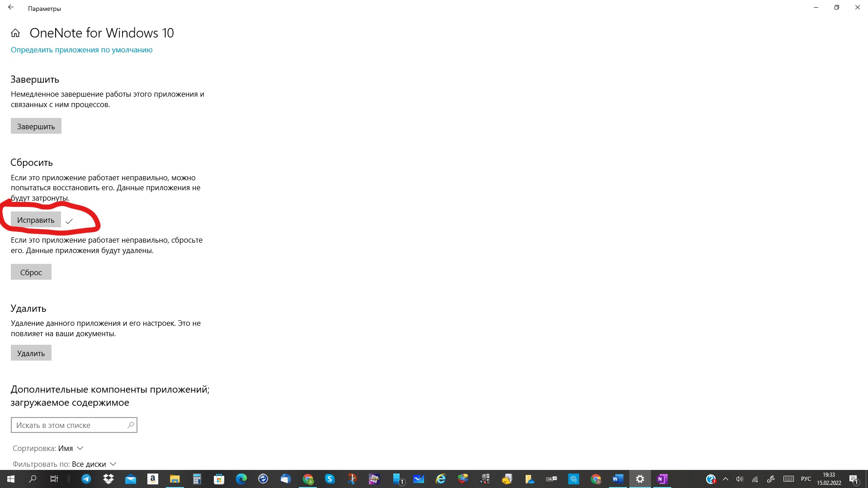Open Skype from the taskbar

(x=330, y=479)
